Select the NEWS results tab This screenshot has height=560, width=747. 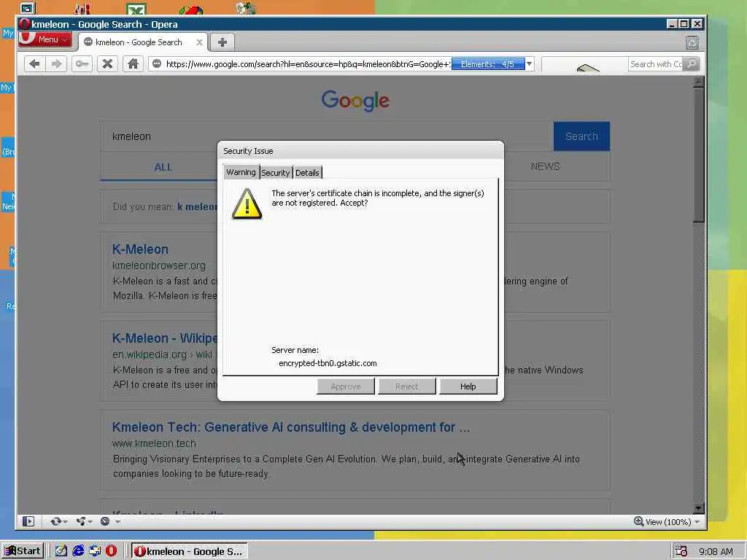pyautogui.click(x=546, y=166)
